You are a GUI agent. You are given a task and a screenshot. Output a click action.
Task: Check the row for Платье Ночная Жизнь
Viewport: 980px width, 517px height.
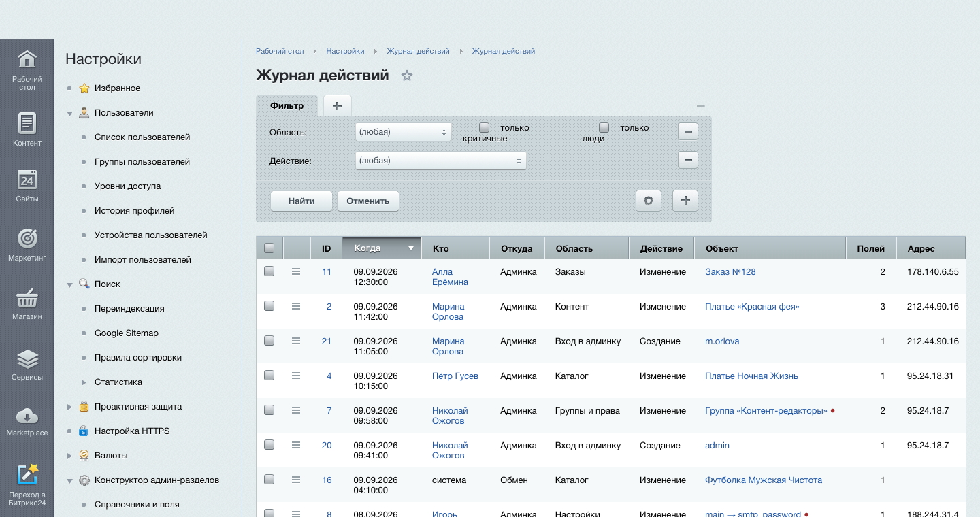269,375
